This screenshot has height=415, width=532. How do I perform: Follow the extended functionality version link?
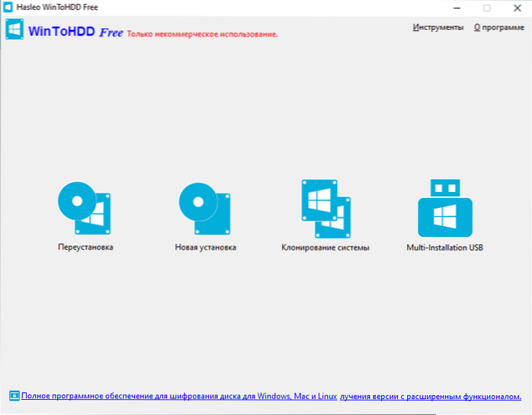coord(431,396)
